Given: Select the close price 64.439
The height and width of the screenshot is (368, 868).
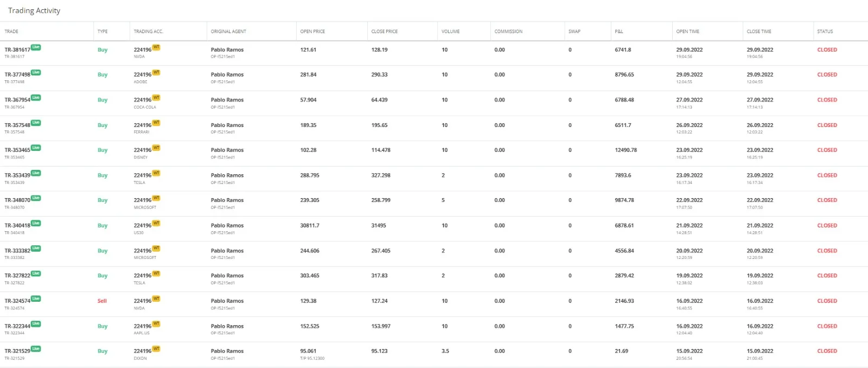Looking at the screenshot, I should point(380,100).
